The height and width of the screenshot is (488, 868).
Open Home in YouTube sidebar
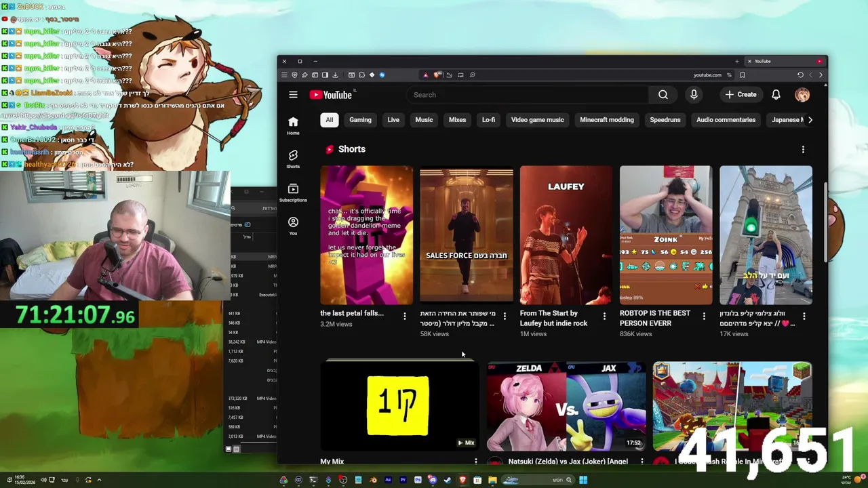click(293, 125)
